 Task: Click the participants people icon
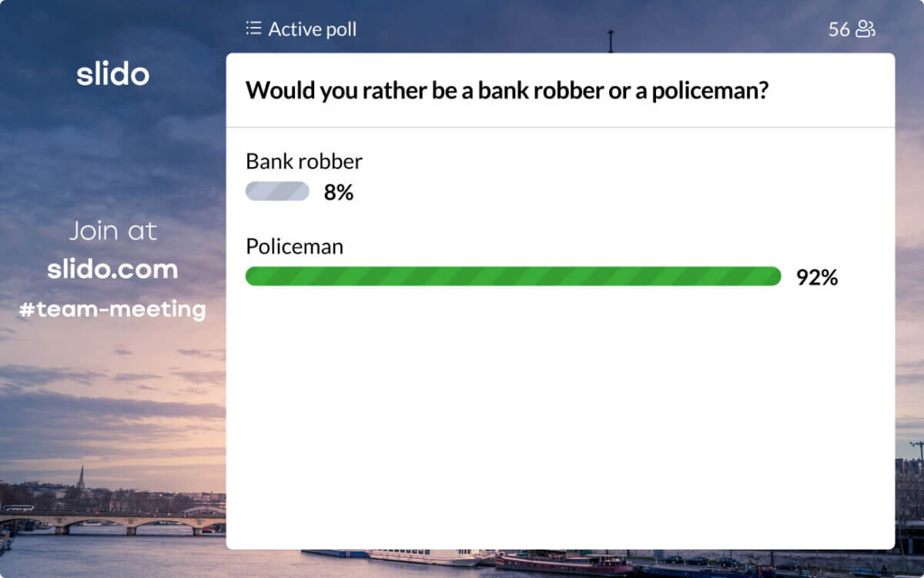click(x=865, y=29)
